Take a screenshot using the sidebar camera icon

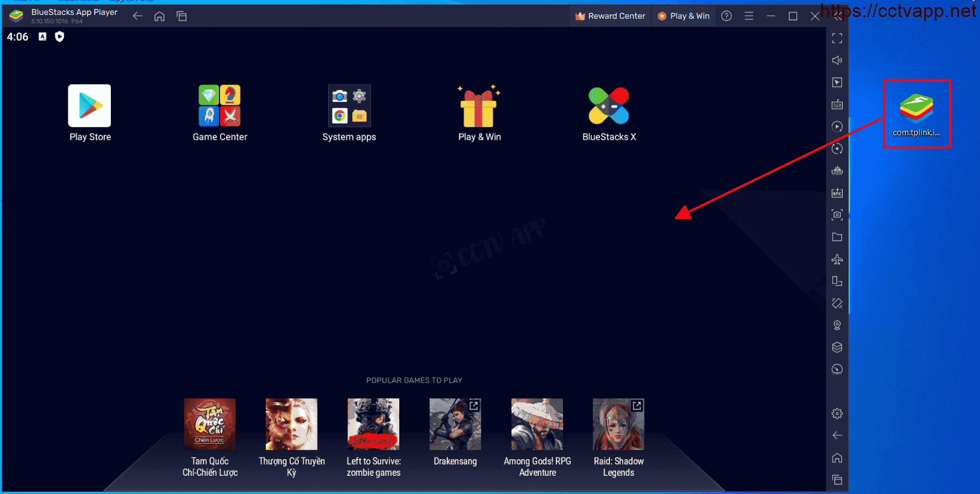point(837,215)
